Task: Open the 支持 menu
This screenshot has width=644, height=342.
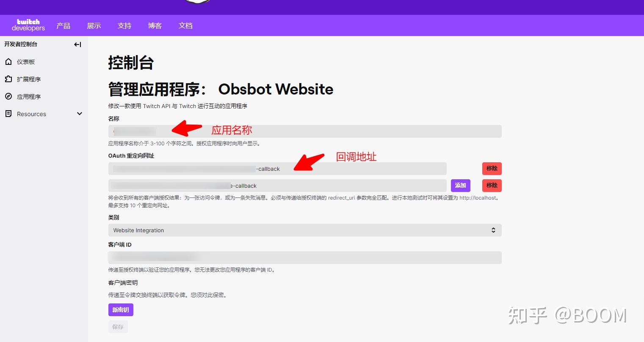Action: point(124,26)
